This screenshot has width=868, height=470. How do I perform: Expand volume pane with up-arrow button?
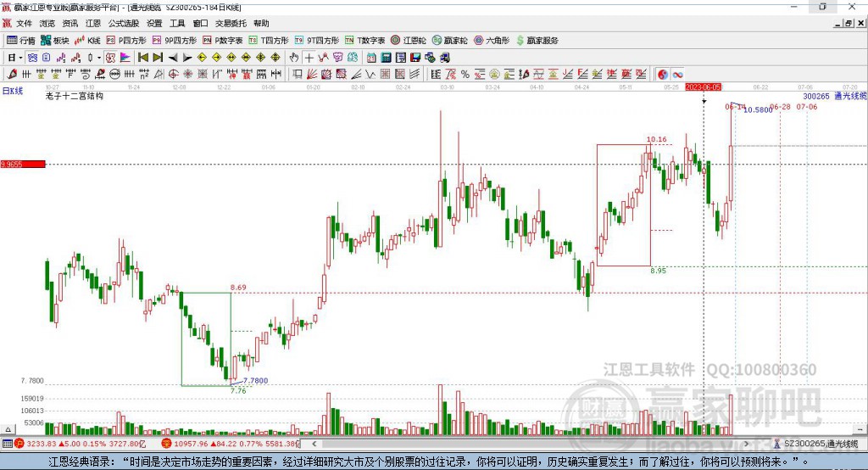click(8, 429)
